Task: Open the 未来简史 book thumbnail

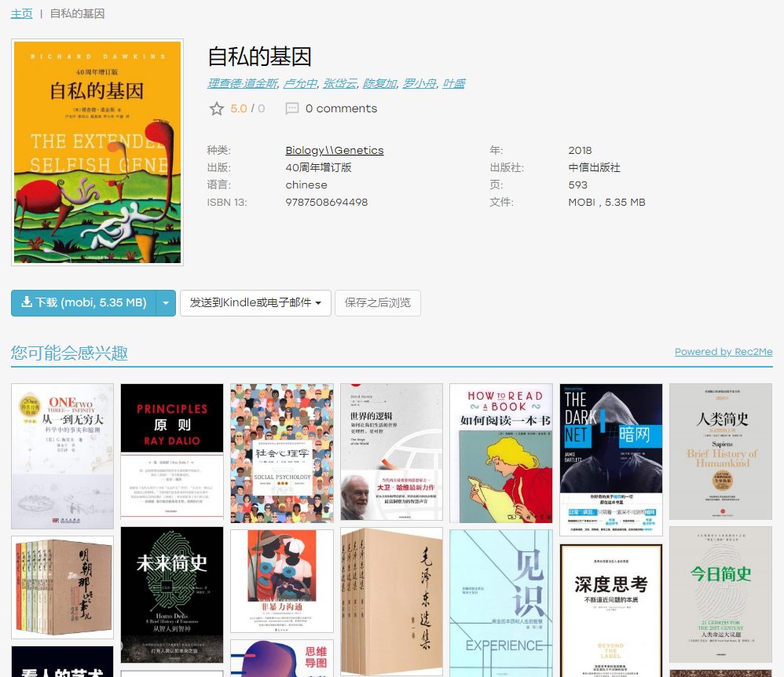Action: (x=172, y=595)
